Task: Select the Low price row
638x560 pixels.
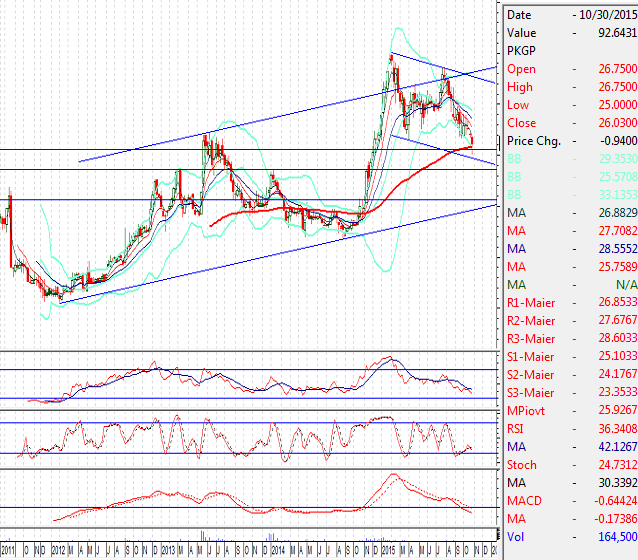Action: 570,105
